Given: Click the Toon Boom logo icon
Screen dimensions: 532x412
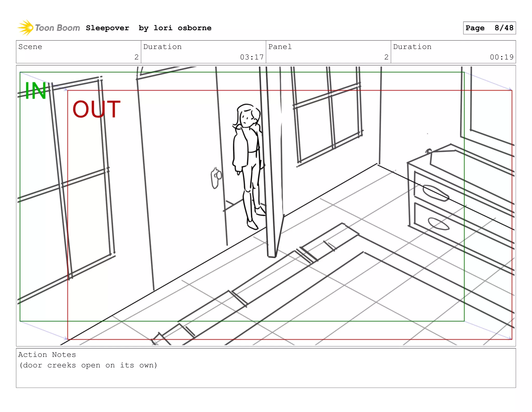Looking at the screenshot, I should click(x=25, y=28).
